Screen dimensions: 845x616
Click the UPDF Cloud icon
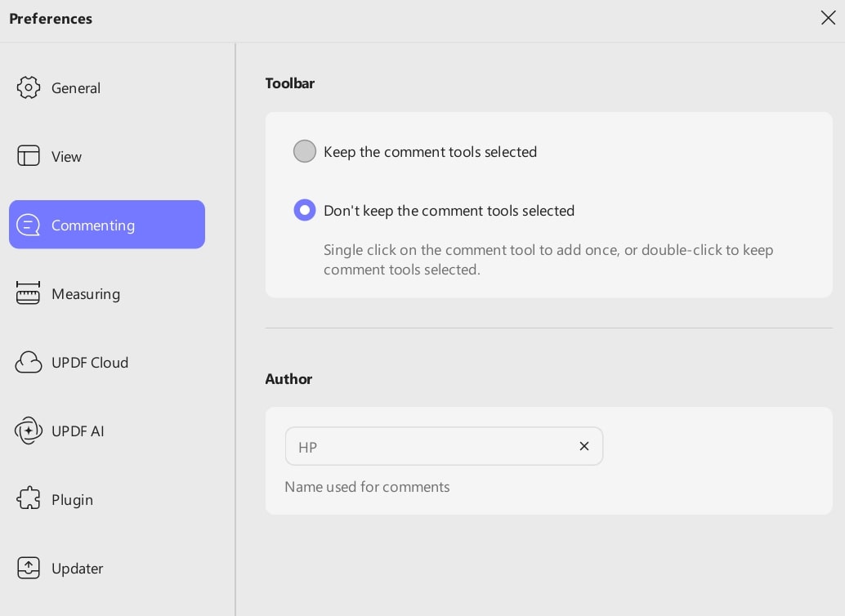click(x=29, y=362)
